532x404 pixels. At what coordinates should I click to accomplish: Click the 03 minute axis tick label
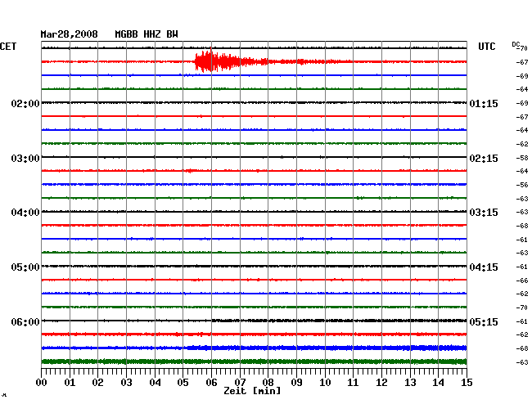click(x=127, y=383)
